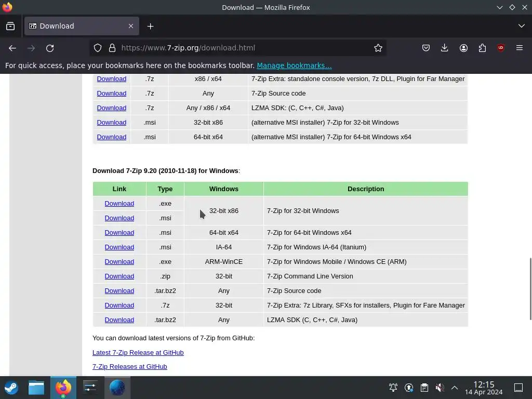Download 9.20 .msi for 32-bit x86
Screen dimensions: 532x399
119,218
